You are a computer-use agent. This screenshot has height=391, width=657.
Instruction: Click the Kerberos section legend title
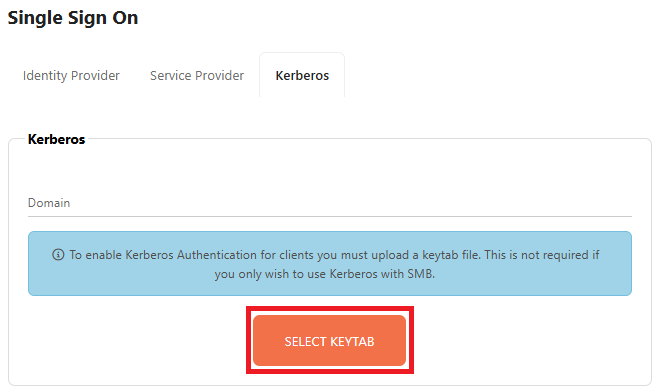[x=56, y=139]
